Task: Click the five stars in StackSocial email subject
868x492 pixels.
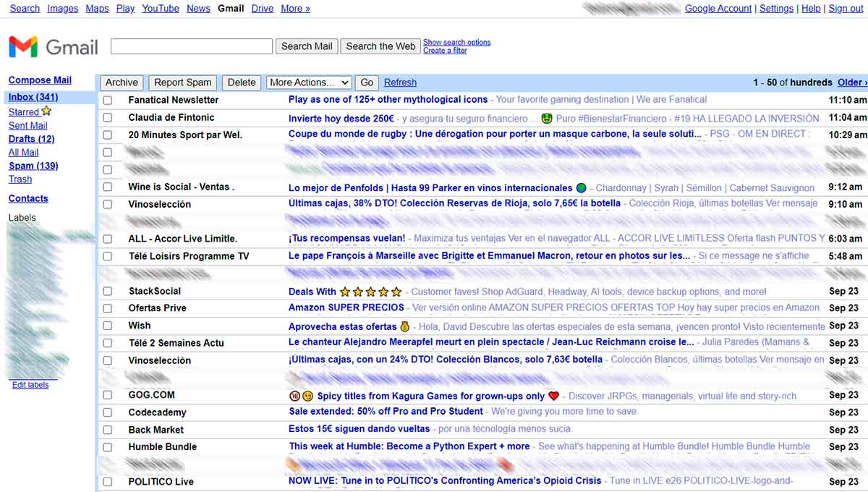Action: [x=370, y=292]
